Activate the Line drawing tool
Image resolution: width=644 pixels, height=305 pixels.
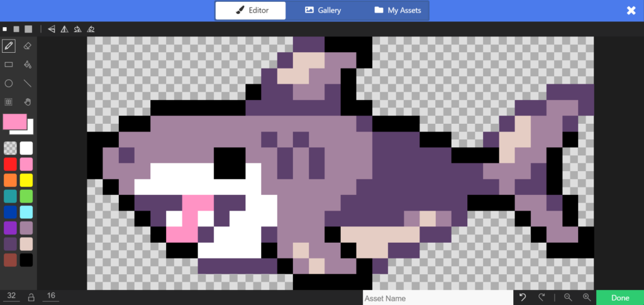(x=27, y=83)
